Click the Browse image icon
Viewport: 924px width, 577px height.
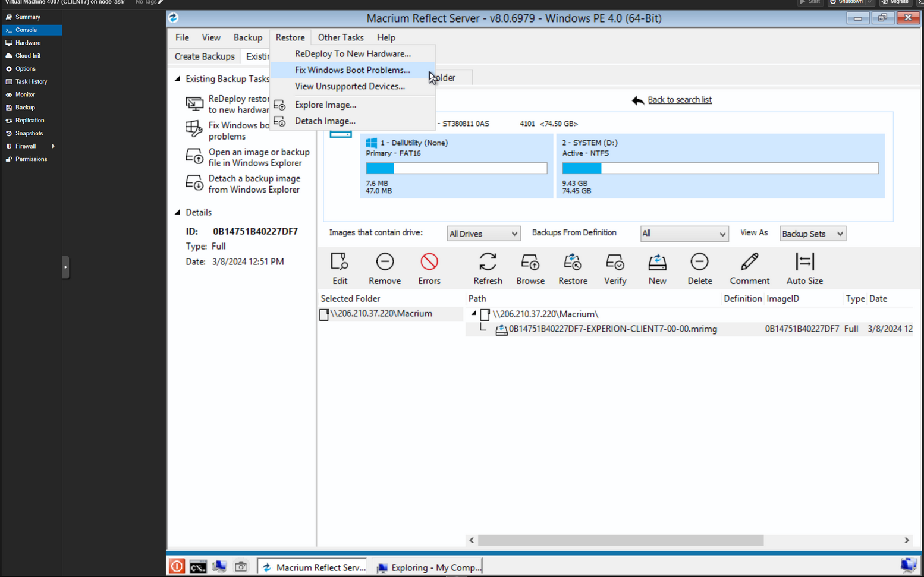pos(530,262)
